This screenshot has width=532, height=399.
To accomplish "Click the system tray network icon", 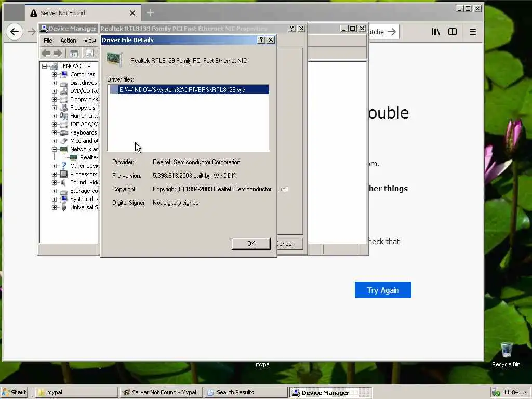I will tap(496, 393).
